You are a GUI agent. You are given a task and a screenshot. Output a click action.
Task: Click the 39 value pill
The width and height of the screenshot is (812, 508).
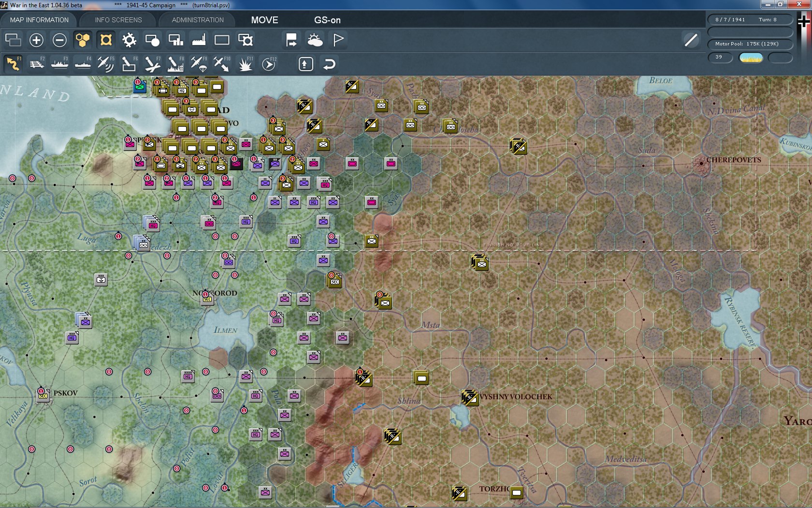coord(720,57)
